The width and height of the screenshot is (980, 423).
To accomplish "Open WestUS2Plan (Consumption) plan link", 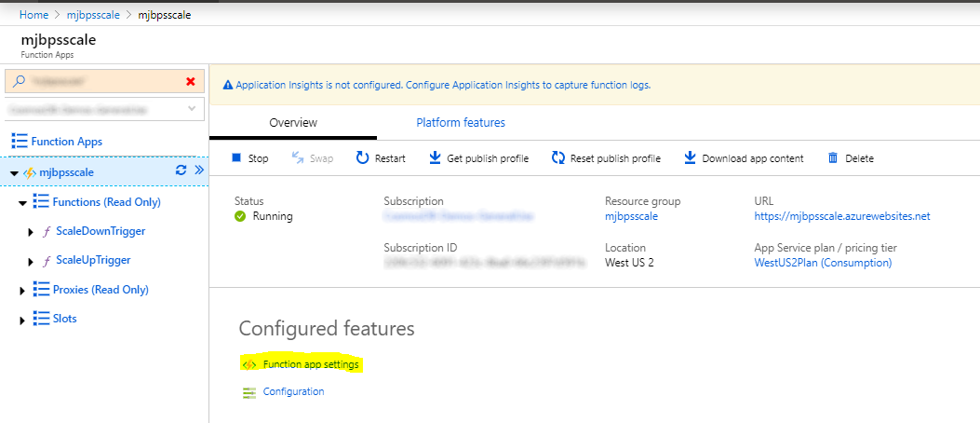I will 823,263.
